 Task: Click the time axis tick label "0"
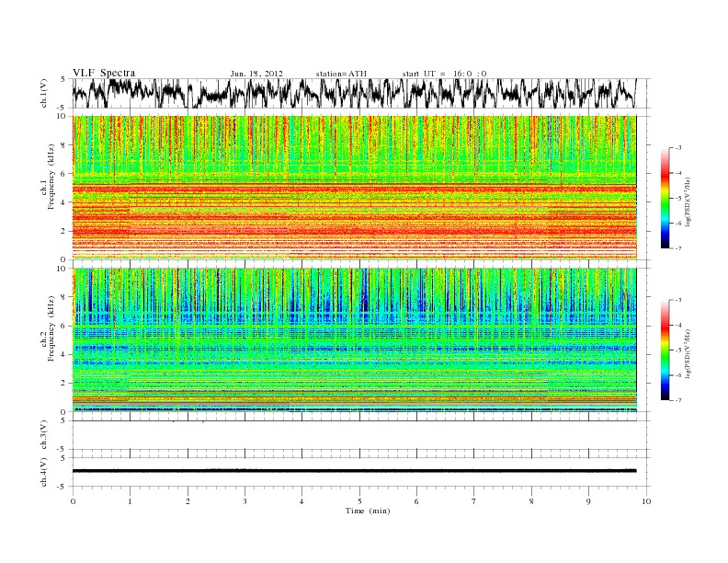(73, 501)
